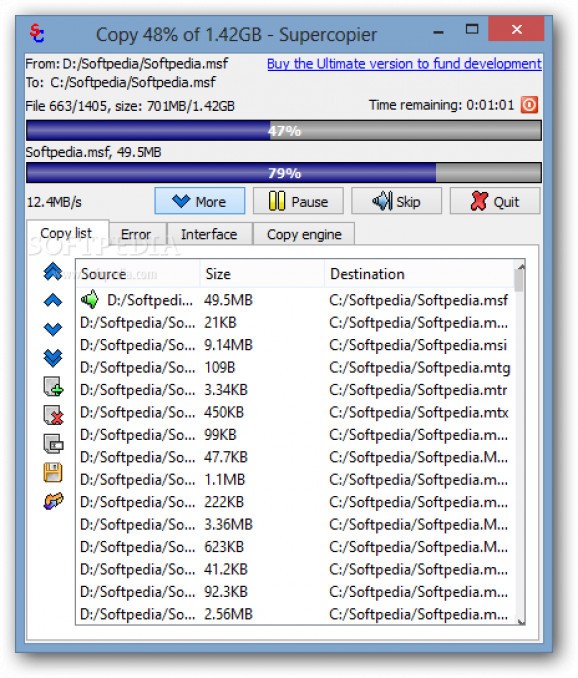Click the 12.4MB/s transfer speed label
The height and width of the screenshot is (678, 578).
click(x=54, y=202)
